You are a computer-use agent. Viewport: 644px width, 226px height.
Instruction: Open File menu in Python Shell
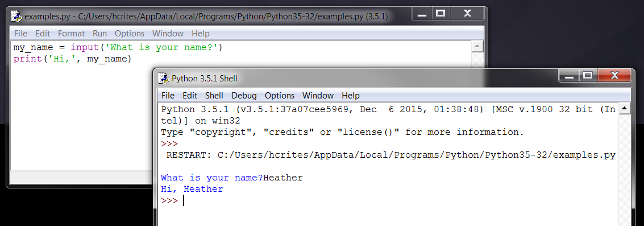coord(168,96)
